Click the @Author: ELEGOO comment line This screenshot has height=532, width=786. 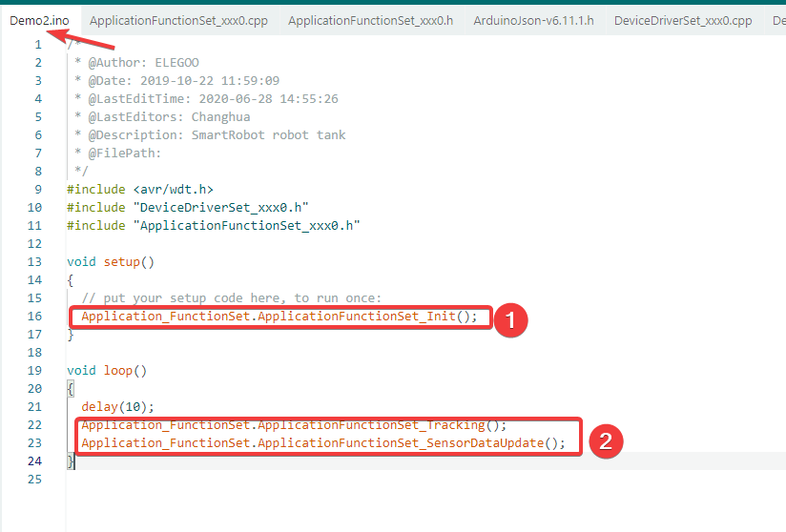point(136,63)
